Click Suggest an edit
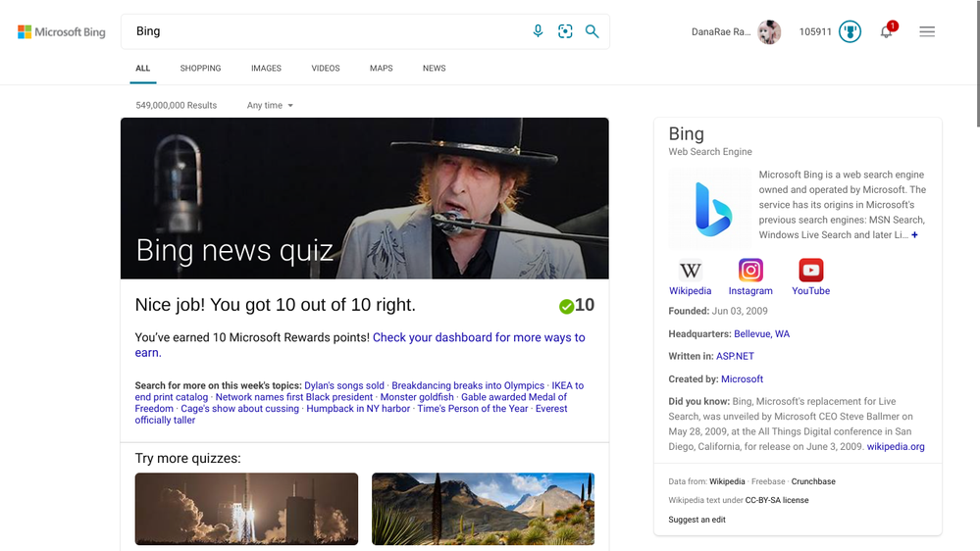 point(696,520)
